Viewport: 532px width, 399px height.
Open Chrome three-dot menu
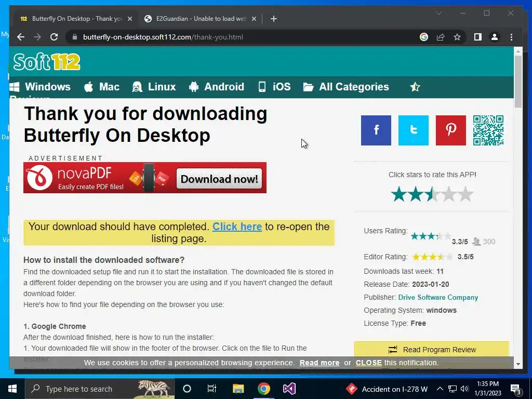[x=511, y=37]
